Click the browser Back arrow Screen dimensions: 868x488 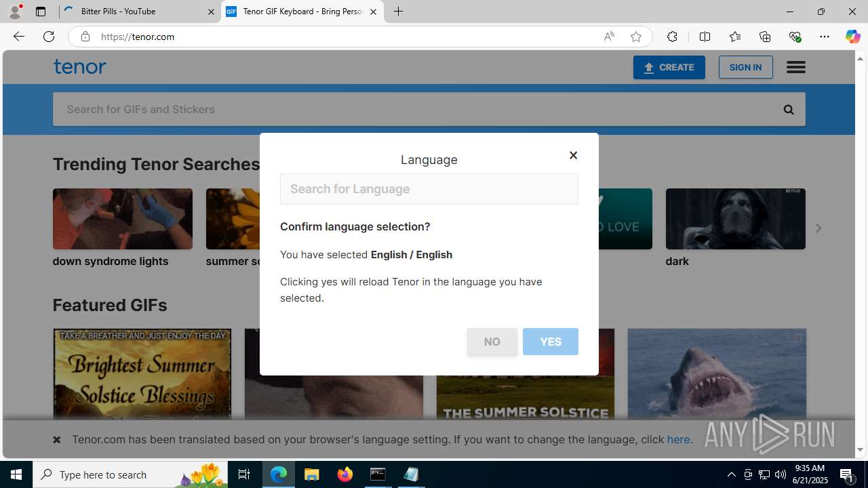(x=18, y=37)
